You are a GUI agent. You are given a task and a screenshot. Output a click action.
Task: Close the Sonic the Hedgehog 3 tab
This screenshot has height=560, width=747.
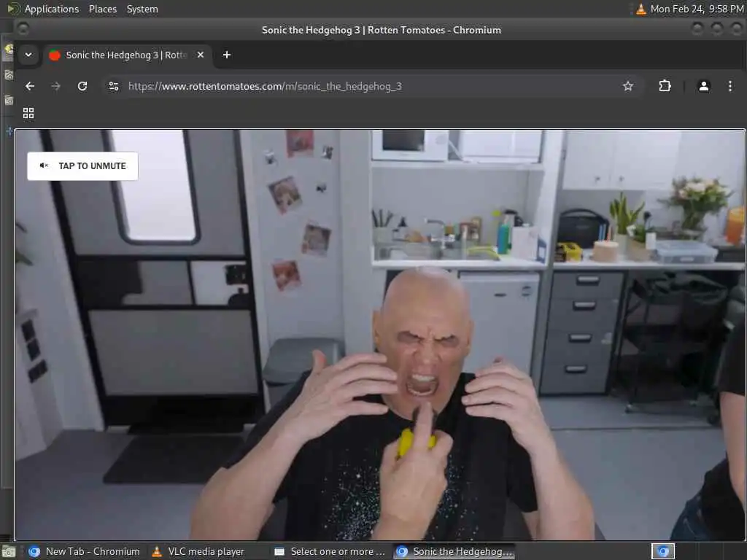pyautogui.click(x=201, y=55)
